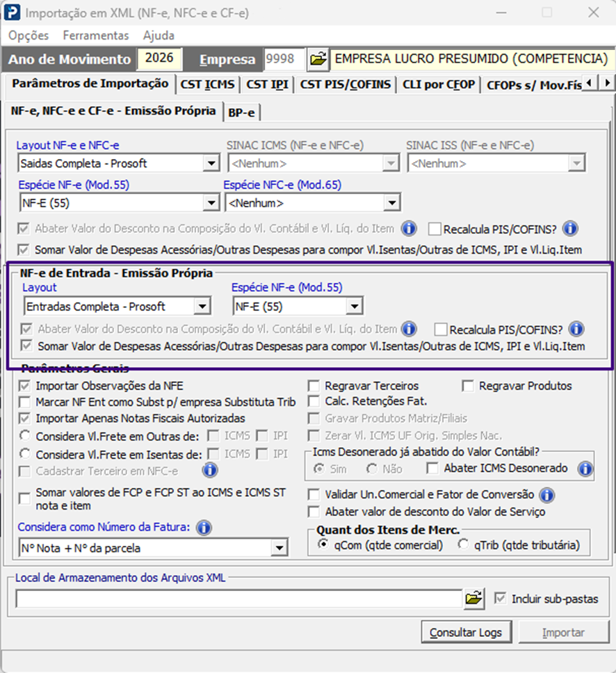Switch to CST ICMS tab

point(207,84)
